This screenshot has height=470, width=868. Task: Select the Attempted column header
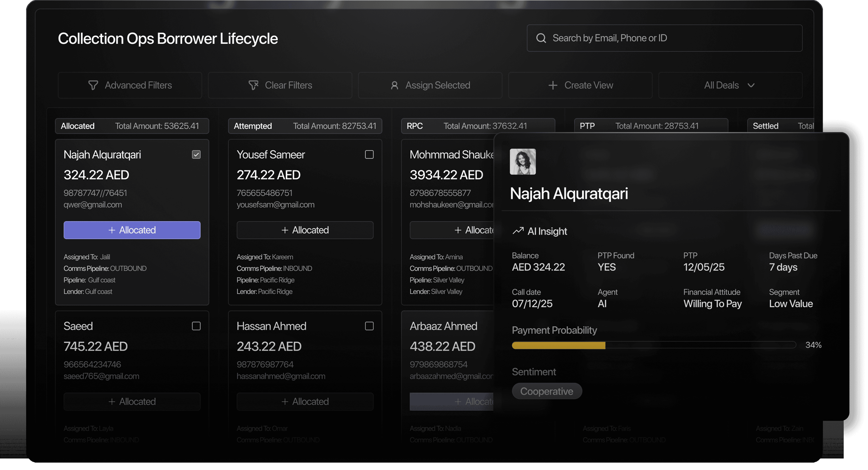pyautogui.click(x=253, y=126)
